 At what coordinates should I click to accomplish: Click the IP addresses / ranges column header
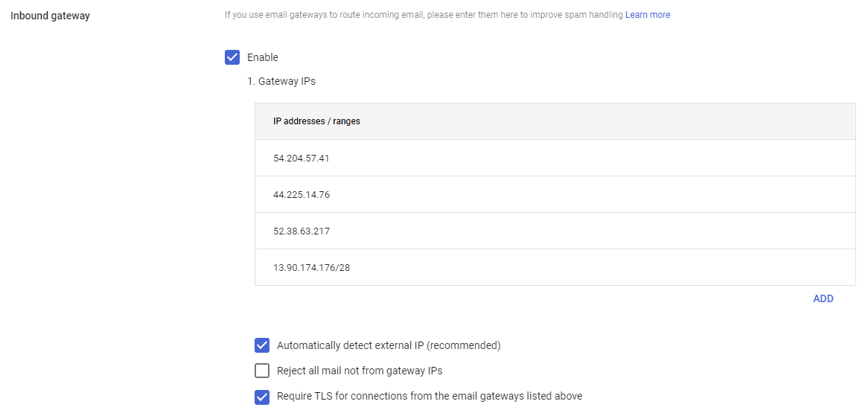coord(316,121)
